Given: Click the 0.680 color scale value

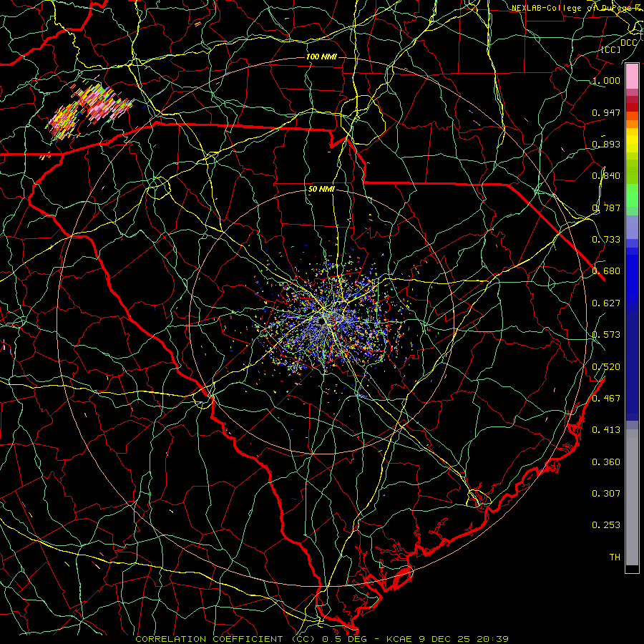Looking at the screenshot, I should pyautogui.click(x=606, y=271).
